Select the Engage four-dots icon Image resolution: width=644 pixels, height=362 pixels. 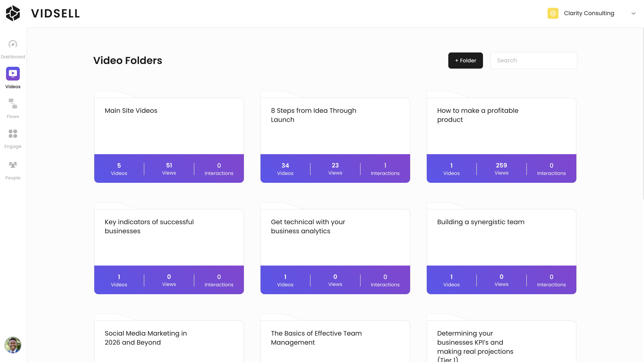pyautogui.click(x=13, y=134)
